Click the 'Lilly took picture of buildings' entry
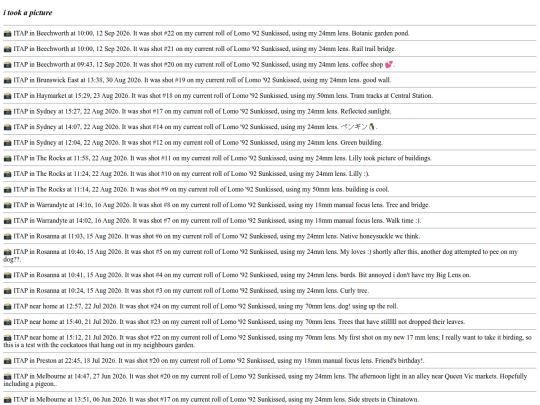Image resolution: width=540 pixels, height=405 pixels. coord(217,158)
